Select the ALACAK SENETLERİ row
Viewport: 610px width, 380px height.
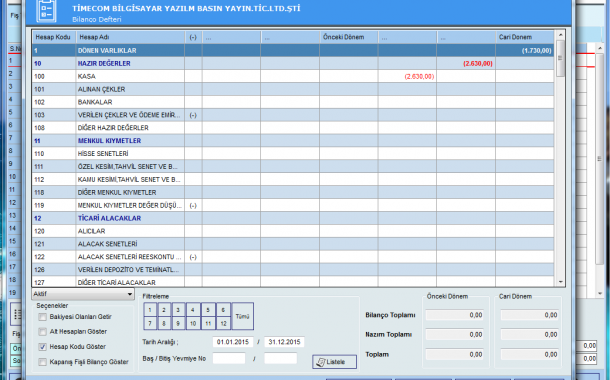pyautogui.click(x=293, y=244)
